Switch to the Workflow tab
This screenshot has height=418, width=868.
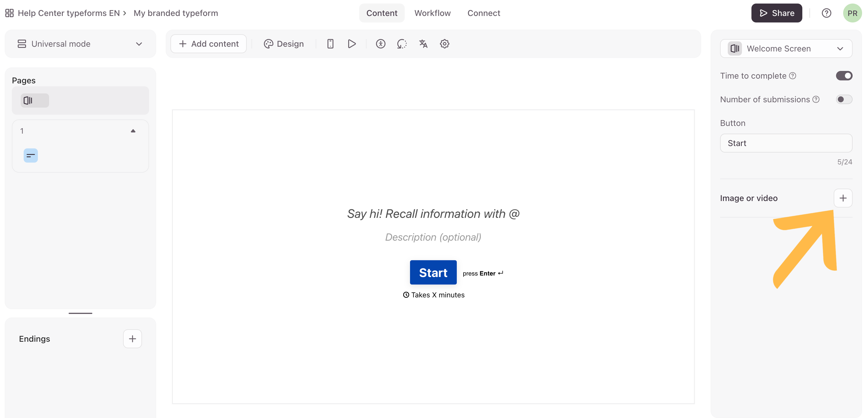pyautogui.click(x=432, y=13)
